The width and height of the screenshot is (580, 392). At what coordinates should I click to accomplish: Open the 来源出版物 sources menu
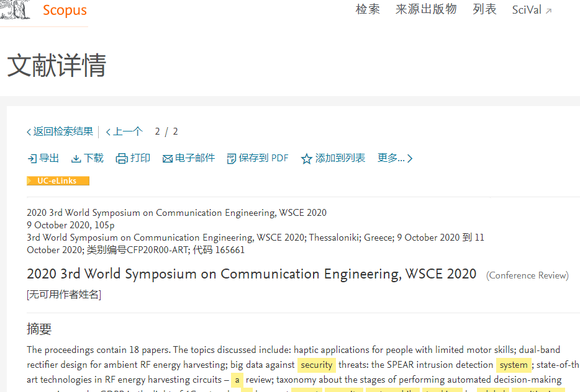[426, 9]
